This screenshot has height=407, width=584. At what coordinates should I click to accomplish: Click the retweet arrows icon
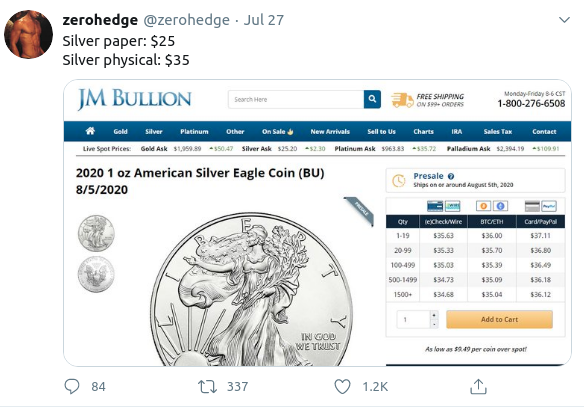point(207,387)
